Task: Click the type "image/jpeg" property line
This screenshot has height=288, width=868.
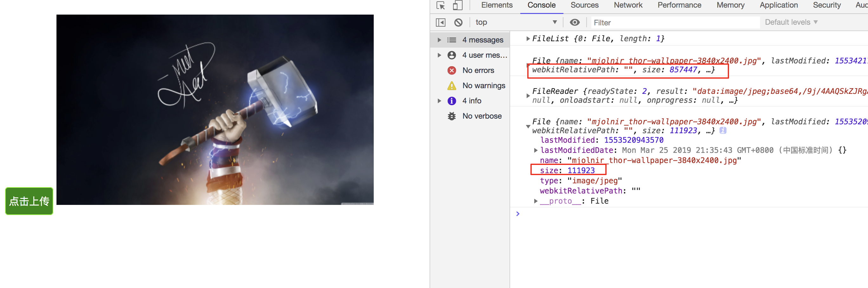Action: 581,180
